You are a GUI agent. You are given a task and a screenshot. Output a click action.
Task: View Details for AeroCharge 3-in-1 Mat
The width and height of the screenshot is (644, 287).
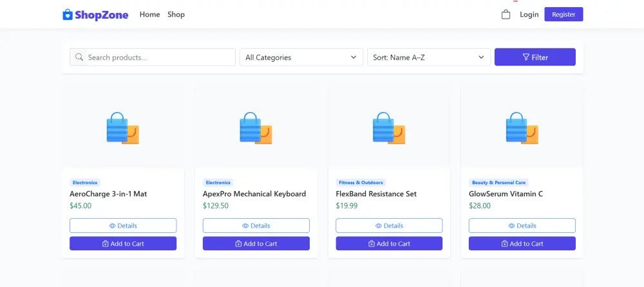(x=123, y=225)
